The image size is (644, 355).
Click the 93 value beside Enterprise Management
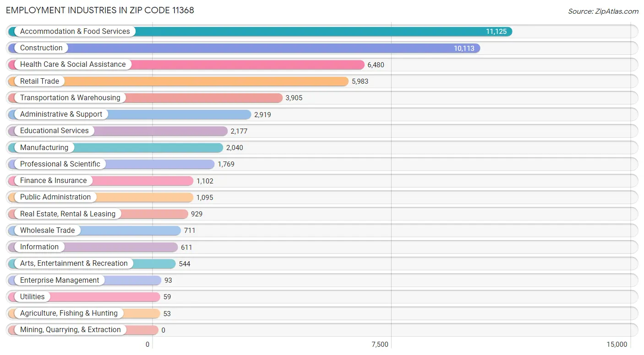pos(168,280)
